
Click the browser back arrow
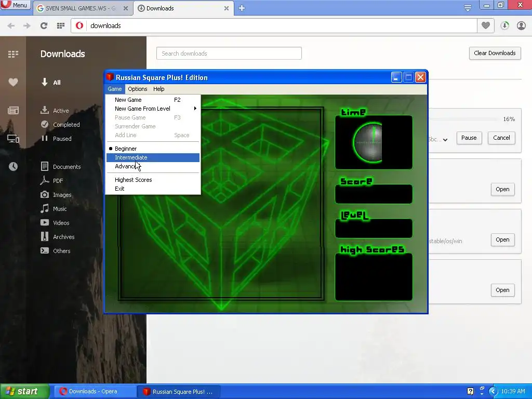pos(11,26)
